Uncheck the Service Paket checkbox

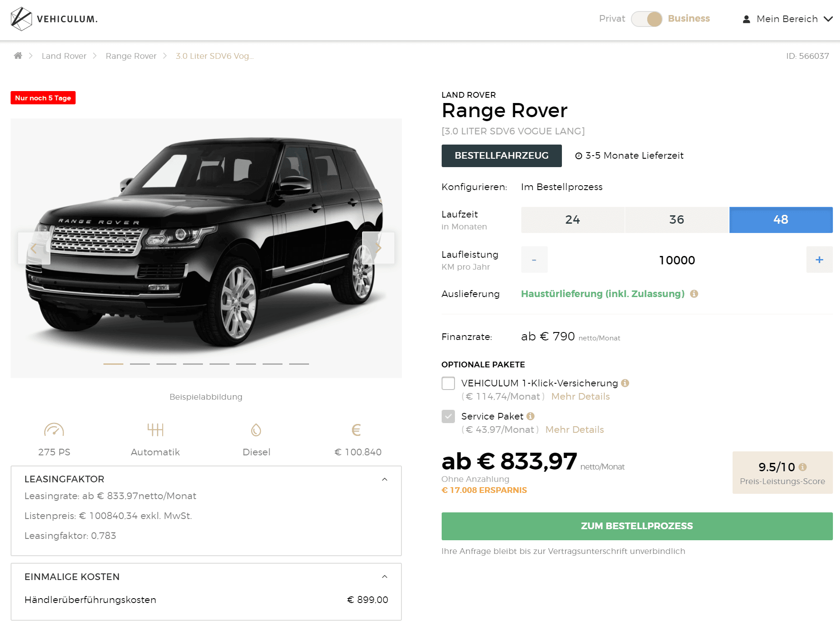click(x=448, y=416)
